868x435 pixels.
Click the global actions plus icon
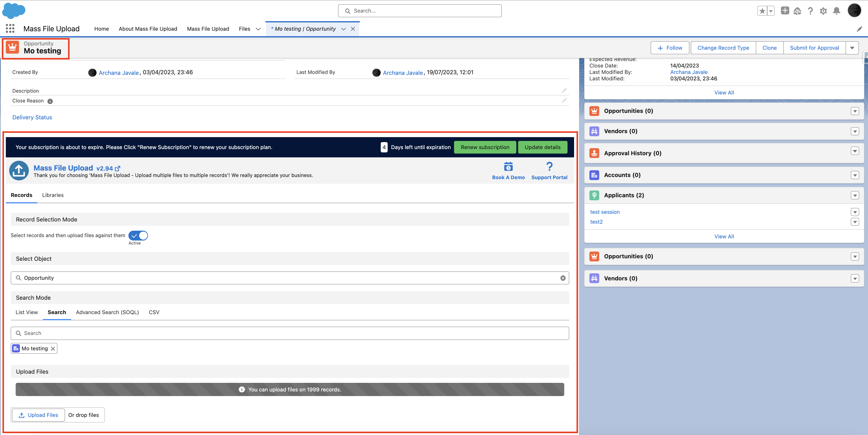coord(785,11)
